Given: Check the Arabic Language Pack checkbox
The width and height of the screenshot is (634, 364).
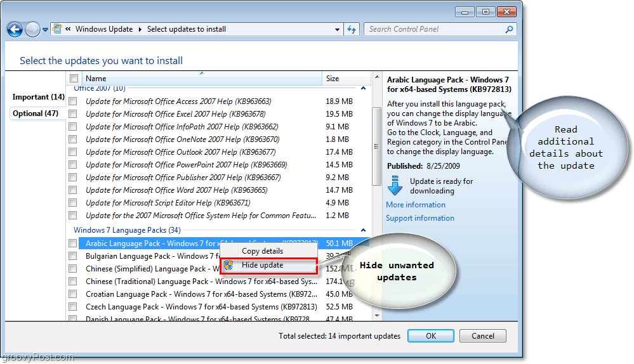Looking at the screenshot, I should point(73,244).
